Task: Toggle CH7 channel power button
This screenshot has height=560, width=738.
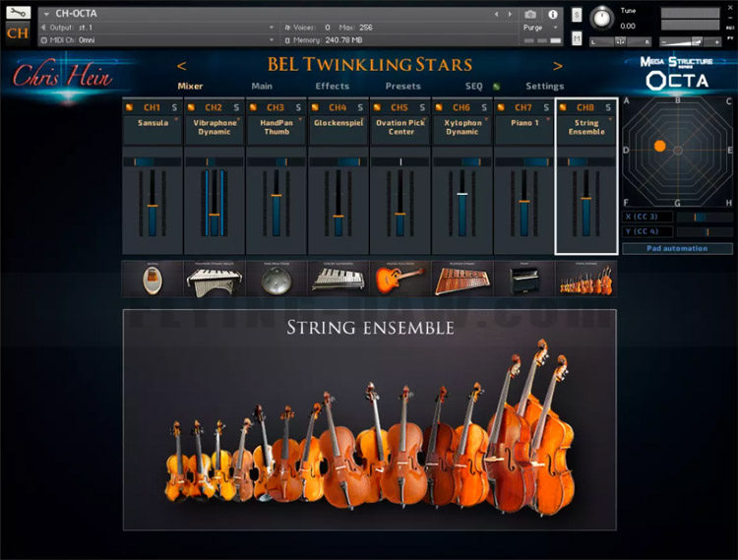Action: pos(501,107)
